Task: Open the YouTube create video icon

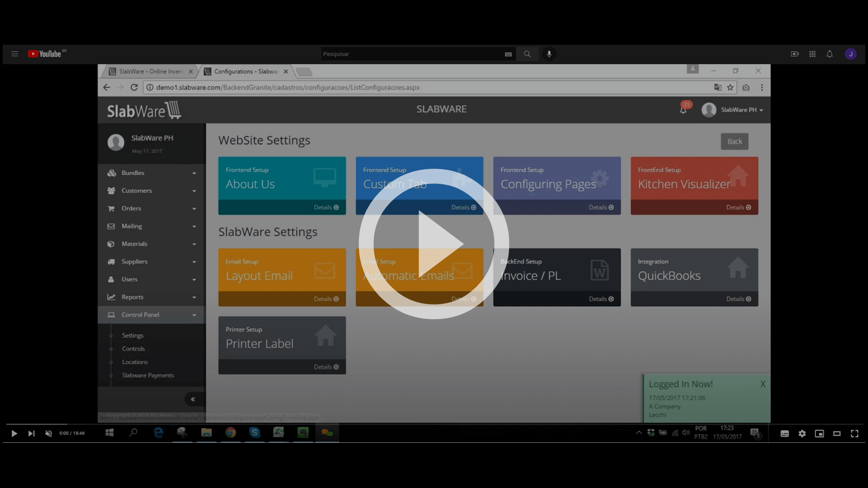Action: click(795, 54)
